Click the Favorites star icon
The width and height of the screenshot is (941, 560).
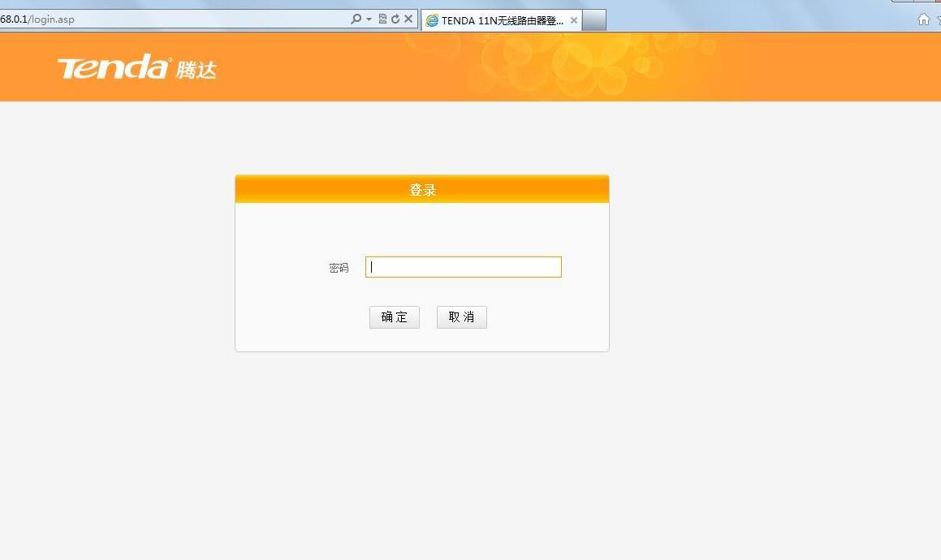939,19
